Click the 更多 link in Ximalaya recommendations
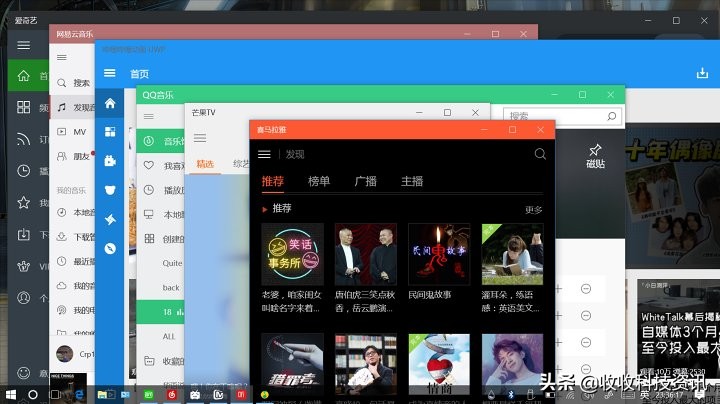 (x=534, y=210)
